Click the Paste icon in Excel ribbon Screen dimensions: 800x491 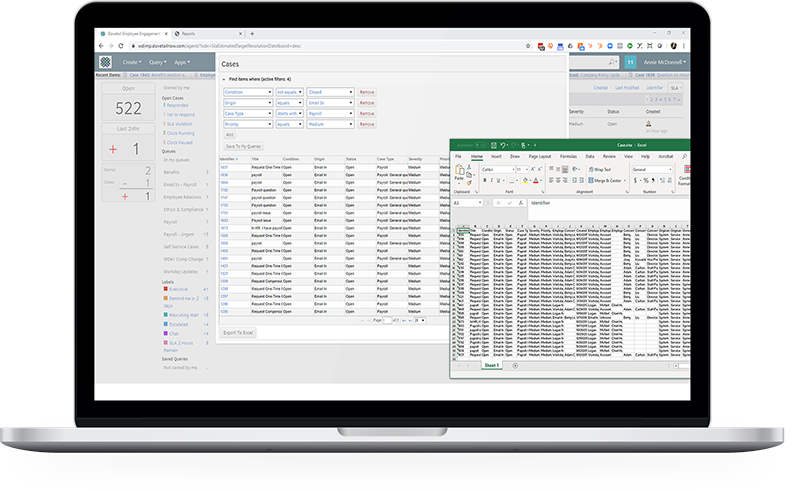tap(460, 172)
